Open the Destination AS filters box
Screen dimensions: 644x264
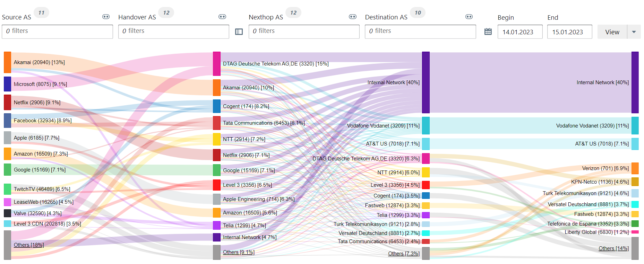(x=420, y=32)
